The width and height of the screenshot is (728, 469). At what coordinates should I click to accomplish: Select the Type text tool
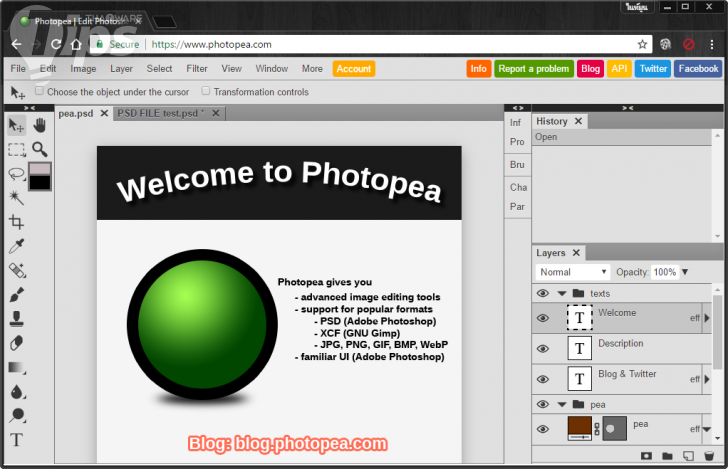(x=17, y=439)
